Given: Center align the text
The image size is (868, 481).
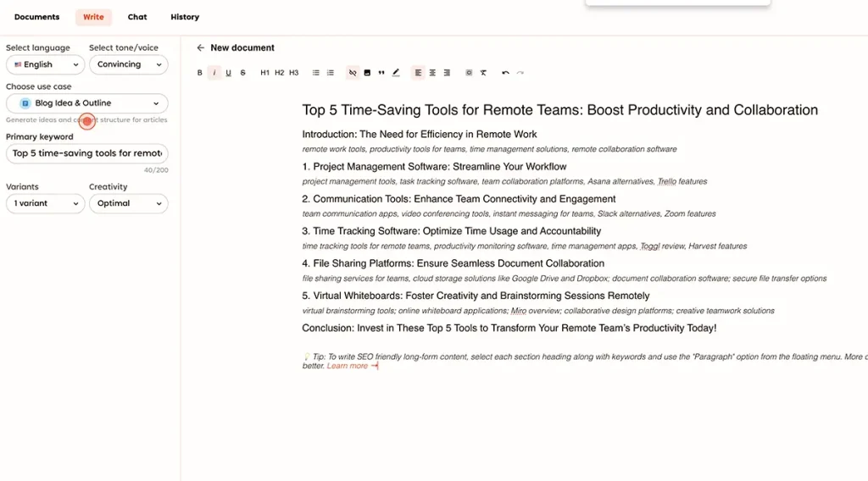Looking at the screenshot, I should coord(432,73).
